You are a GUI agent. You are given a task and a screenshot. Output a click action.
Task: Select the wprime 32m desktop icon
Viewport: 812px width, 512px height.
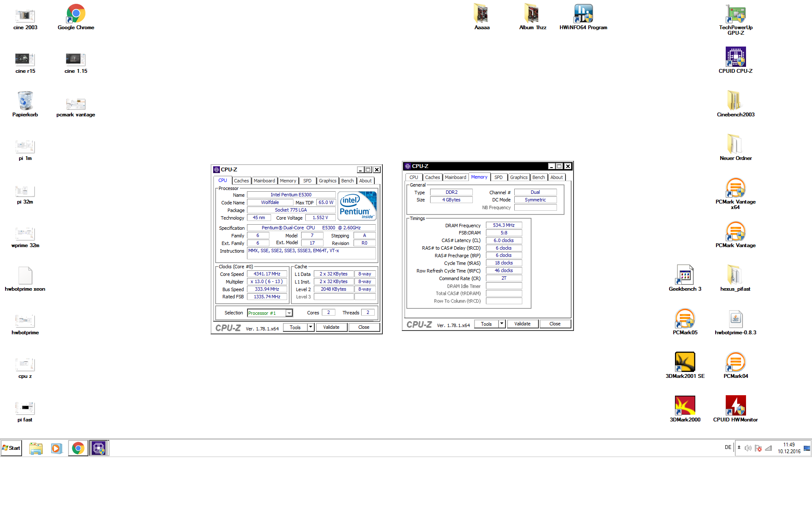25,237
